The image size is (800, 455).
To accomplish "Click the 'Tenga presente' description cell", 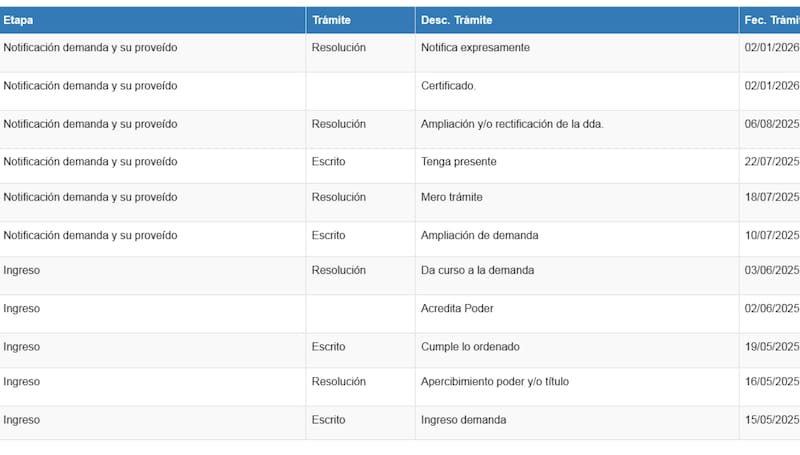I will [459, 162].
